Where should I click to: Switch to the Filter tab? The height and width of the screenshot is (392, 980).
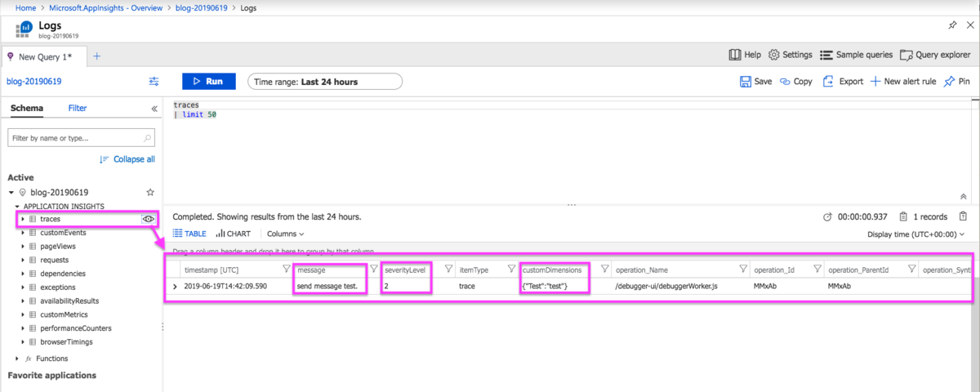click(78, 108)
